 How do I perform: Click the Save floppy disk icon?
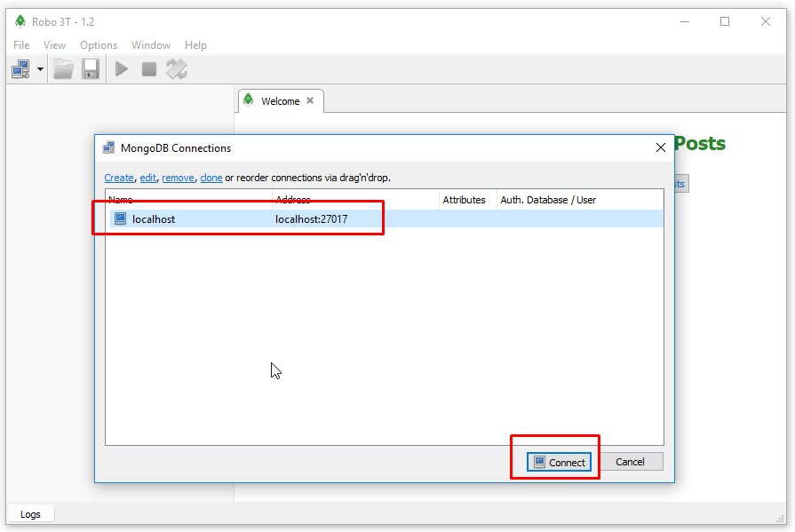(x=91, y=69)
